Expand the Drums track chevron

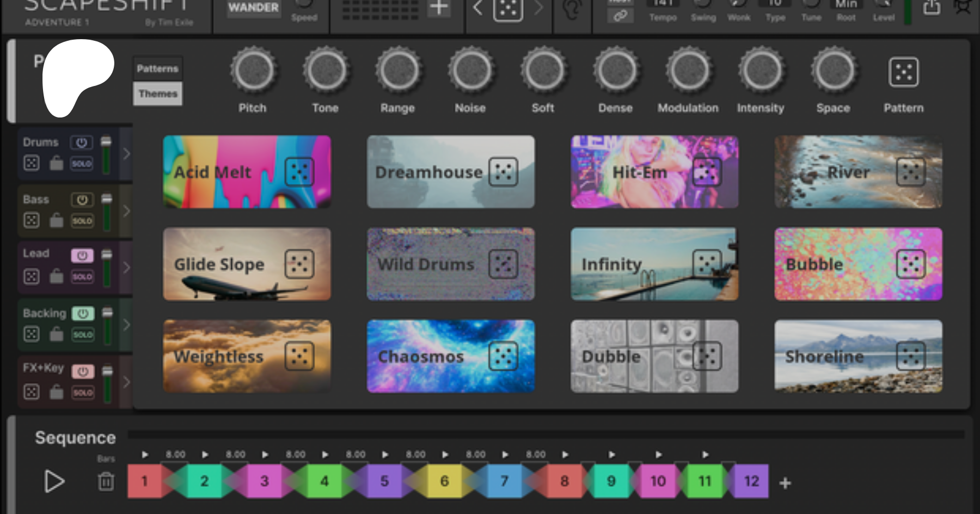point(126,154)
